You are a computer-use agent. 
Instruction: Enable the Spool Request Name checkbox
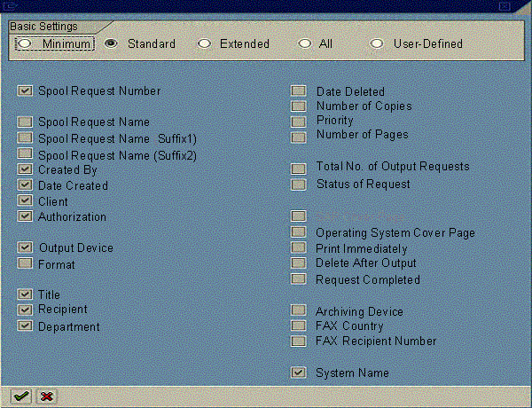tap(25, 122)
